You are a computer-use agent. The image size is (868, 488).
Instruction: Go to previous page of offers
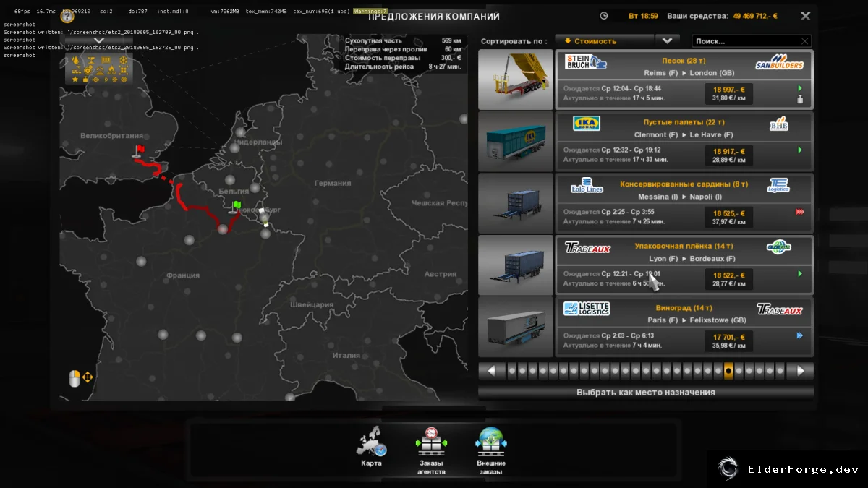[x=493, y=371]
